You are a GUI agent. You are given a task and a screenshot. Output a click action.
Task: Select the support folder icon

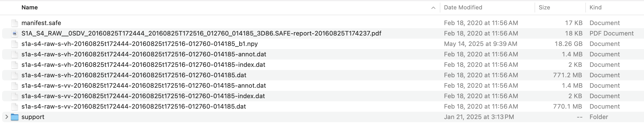pos(15,117)
